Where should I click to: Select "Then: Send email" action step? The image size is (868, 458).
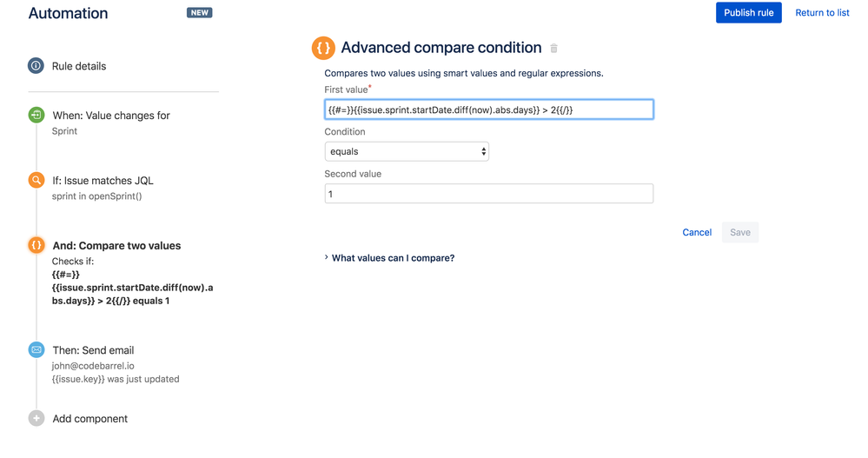click(x=93, y=350)
